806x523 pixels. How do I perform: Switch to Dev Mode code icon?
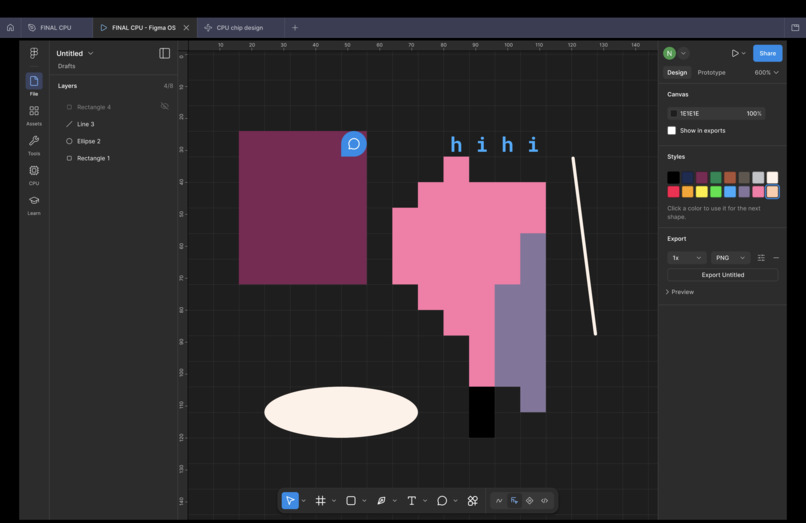click(544, 500)
